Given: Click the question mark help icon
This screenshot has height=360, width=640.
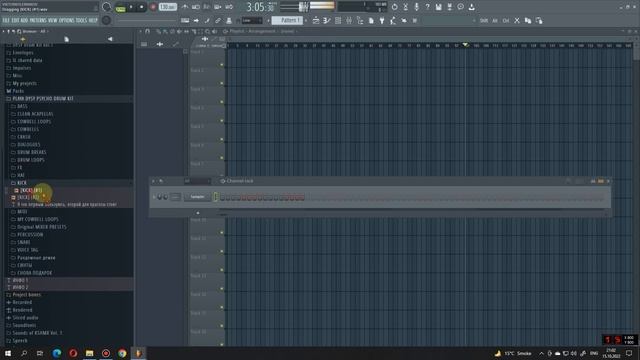Looking at the screenshot, I should (427, 7).
